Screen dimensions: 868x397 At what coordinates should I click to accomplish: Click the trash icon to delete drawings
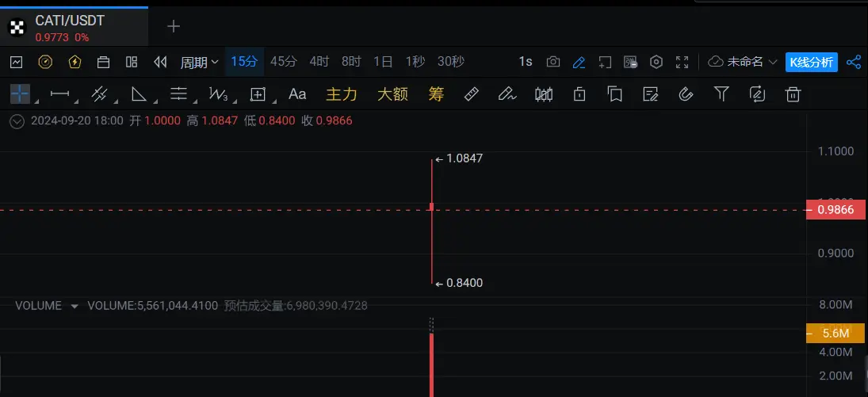click(x=792, y=94)
